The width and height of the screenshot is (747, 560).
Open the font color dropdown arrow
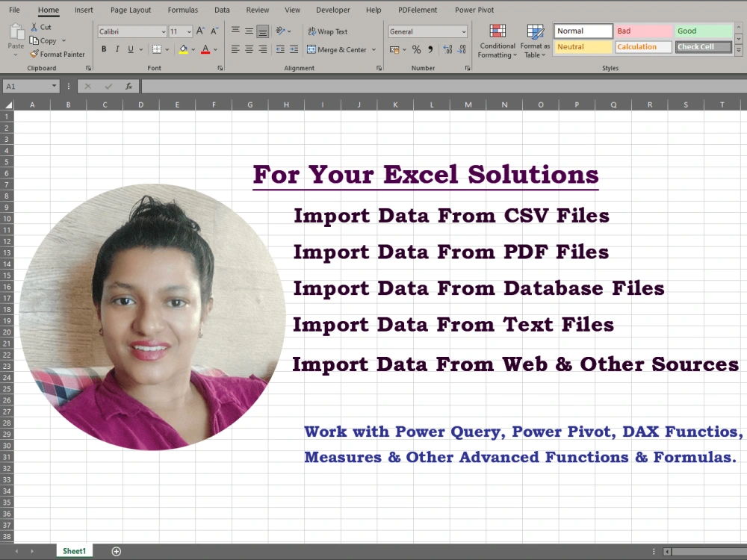pos(215,49)
